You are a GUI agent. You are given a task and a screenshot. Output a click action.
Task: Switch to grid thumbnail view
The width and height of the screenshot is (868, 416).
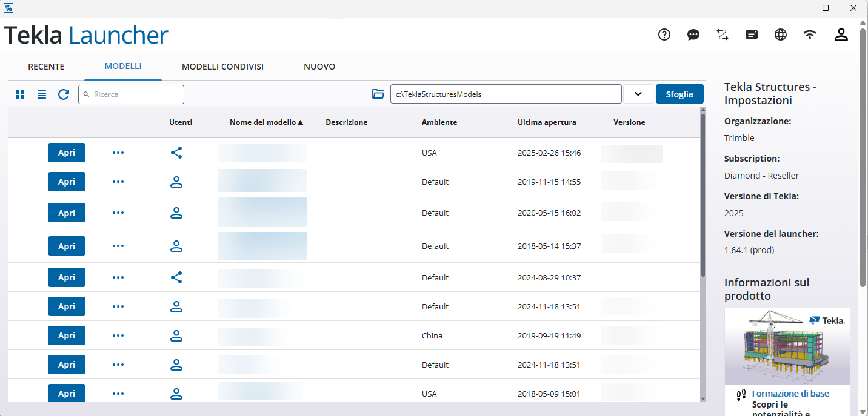point(20,94)
